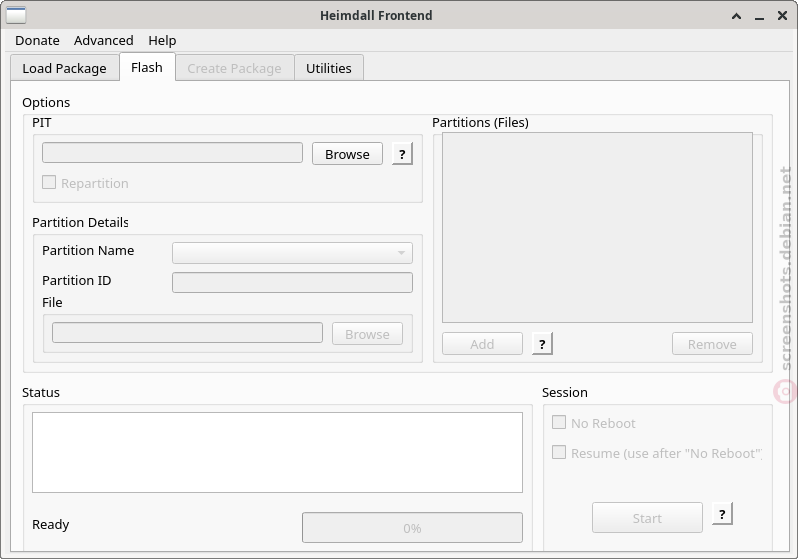Click the Partition ID field
Viewport: 798px width, 559px height.
click(292, 283)
